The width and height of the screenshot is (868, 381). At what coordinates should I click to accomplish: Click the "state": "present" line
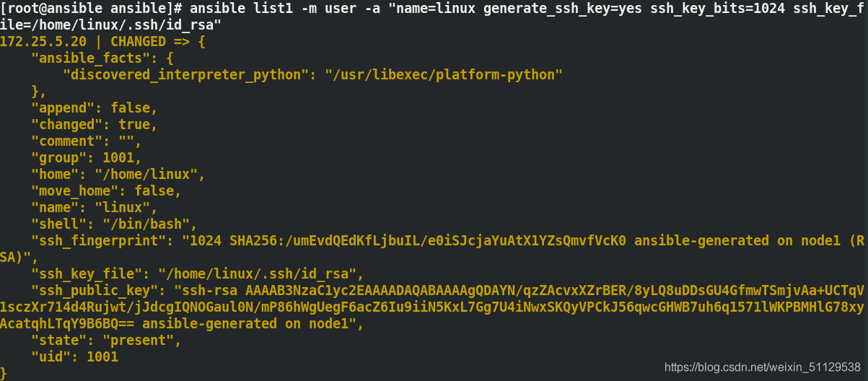[106, 341]
